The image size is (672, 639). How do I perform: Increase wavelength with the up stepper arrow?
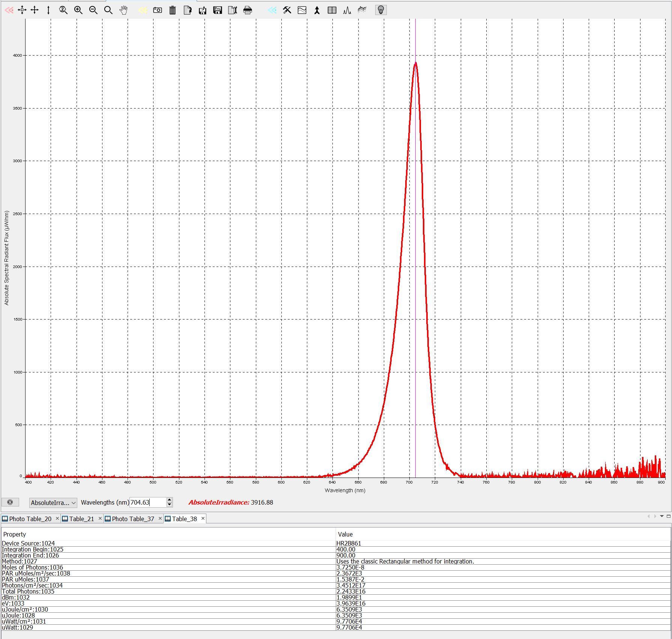(x=169, y=500)
